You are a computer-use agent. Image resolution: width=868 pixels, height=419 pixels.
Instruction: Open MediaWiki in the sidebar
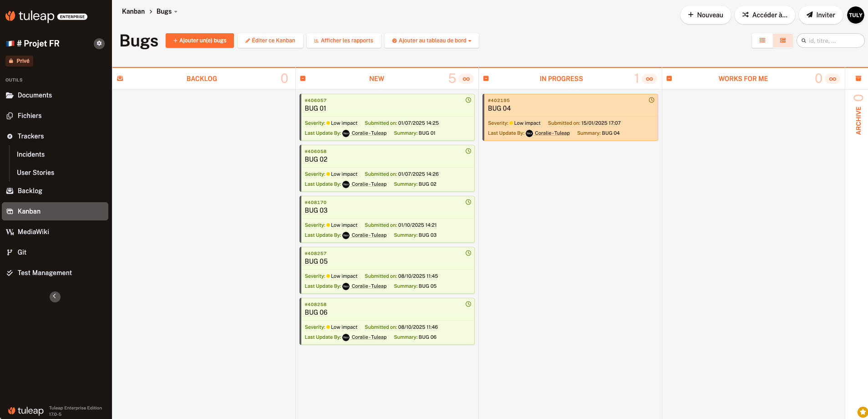[x=55, y=232]
